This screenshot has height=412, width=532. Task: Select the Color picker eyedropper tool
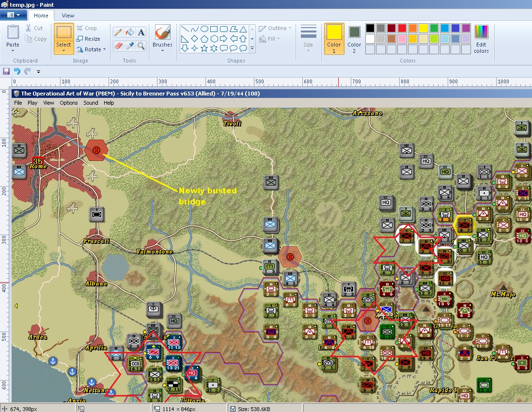129,46
